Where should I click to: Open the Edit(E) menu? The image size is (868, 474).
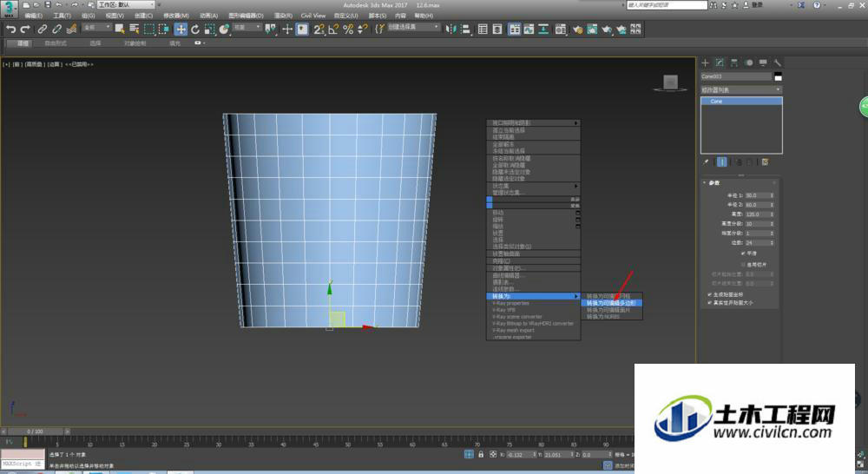pos(34,16)
